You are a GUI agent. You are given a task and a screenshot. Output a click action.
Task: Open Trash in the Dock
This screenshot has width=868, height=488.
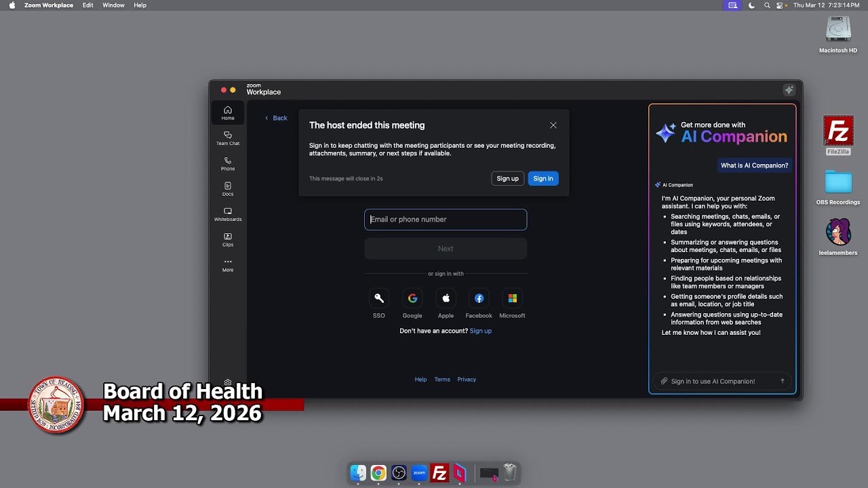(511, 473)
